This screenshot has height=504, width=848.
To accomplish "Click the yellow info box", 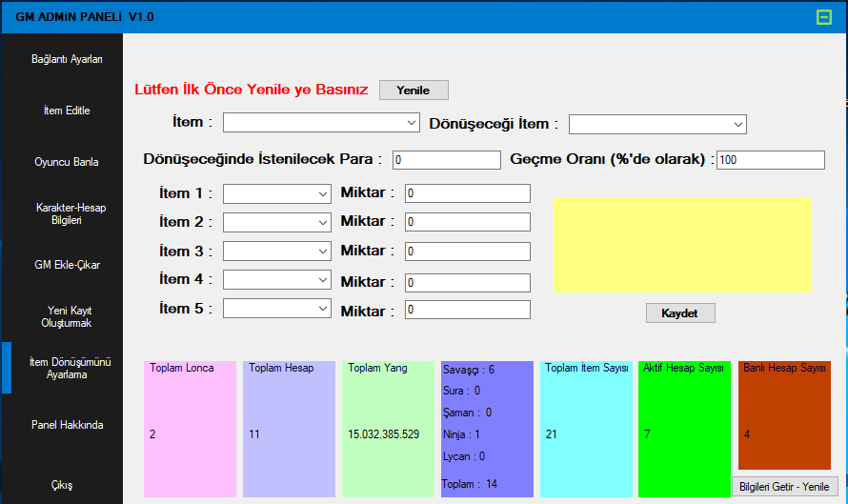I will pos(682,245).
